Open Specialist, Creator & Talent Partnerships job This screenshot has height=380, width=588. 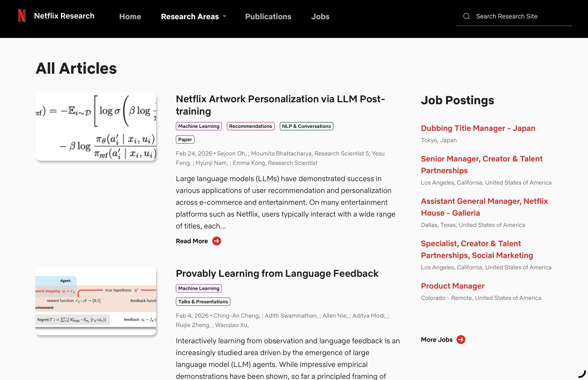477,249
